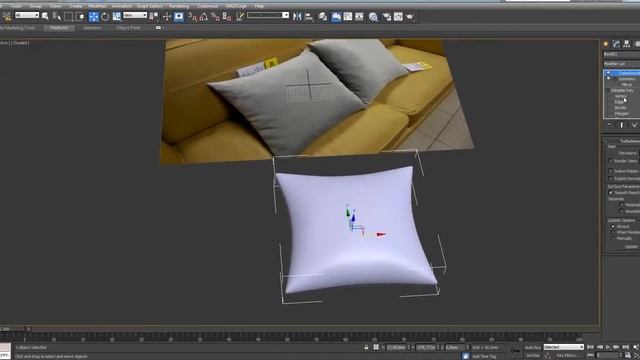Open Edit Named Selection Sets
This screenshot has width=640, height=360.
(240, 16)
